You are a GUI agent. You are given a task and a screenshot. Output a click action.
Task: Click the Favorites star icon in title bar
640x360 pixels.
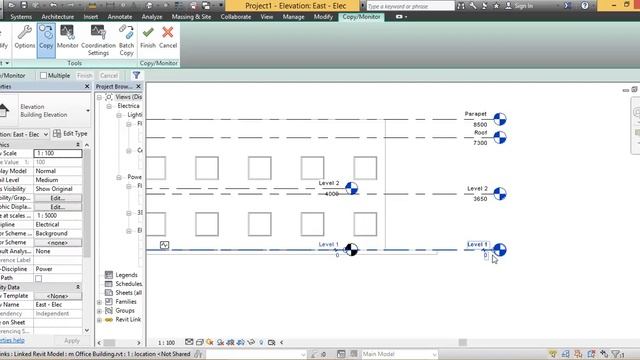(496, 6)
